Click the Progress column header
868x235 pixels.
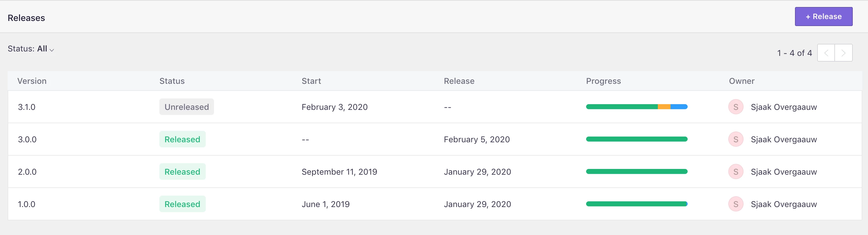point(603,81)
